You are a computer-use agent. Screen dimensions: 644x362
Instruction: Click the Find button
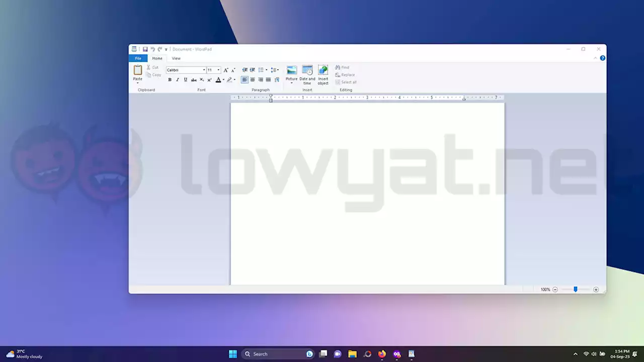[342, 67]
